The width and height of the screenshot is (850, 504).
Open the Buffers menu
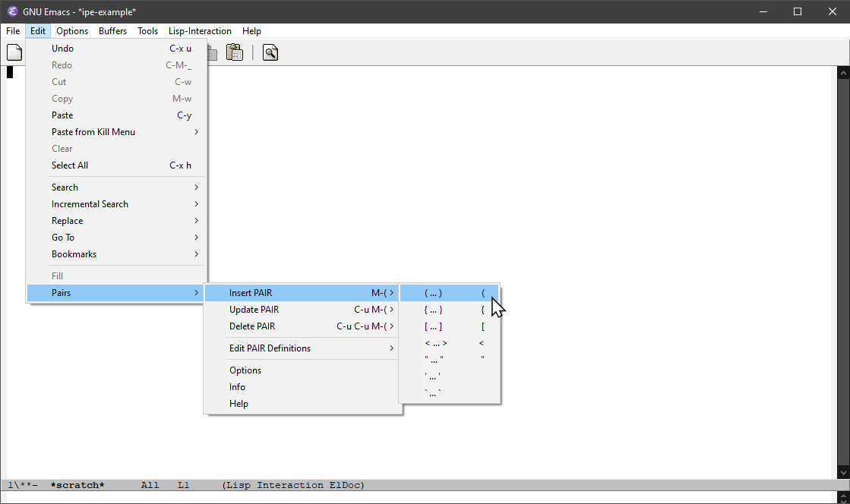[x=112, y=31]
